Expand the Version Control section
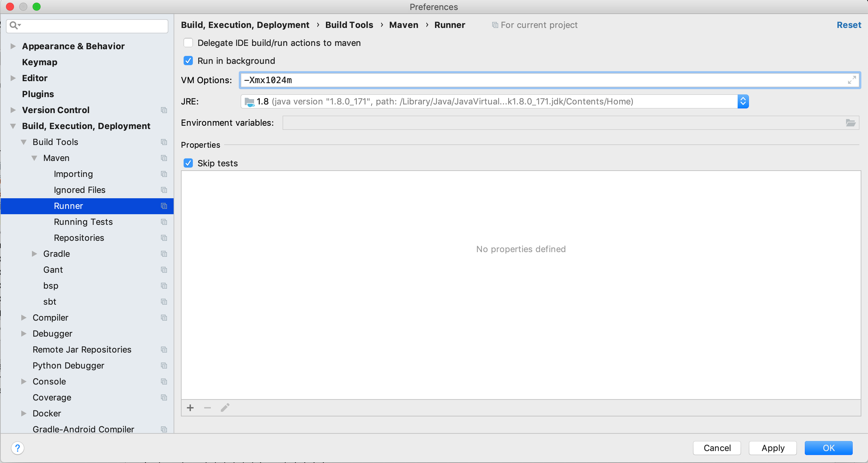Viewport: 868px width, 463px height. click(x=13, y=110)
